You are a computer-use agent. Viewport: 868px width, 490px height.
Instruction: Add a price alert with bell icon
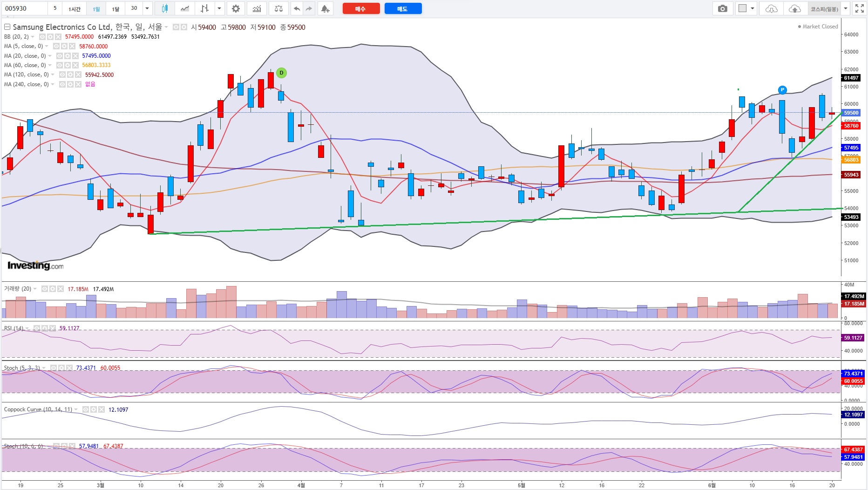coord(325,8)
